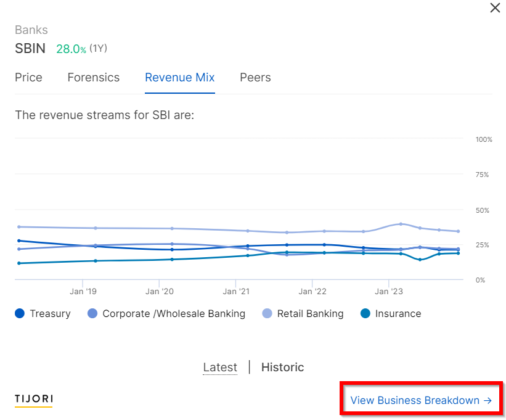This screenshot has height=420, width=506.
Task: Toggle Retail Banking legend dot
Action: [267, 313]
